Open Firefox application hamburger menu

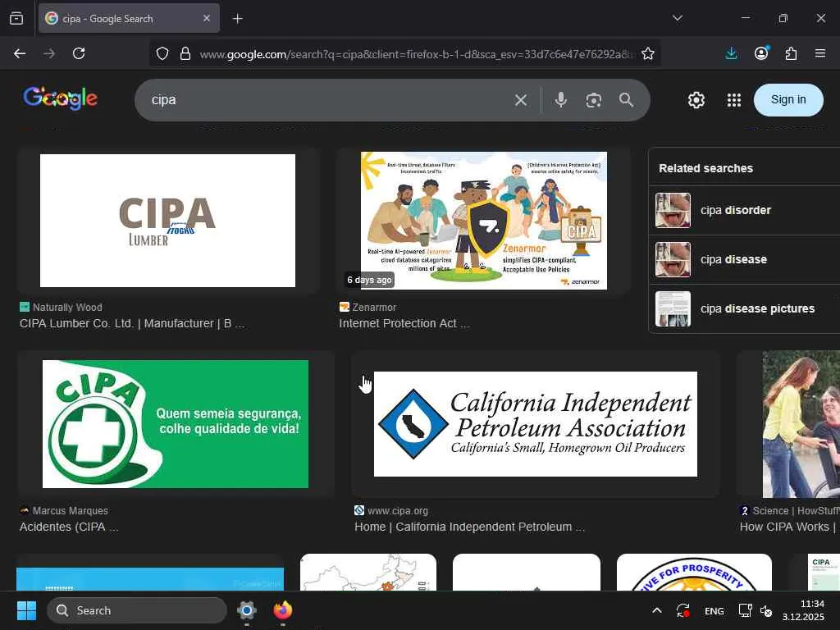click(820, 53)
